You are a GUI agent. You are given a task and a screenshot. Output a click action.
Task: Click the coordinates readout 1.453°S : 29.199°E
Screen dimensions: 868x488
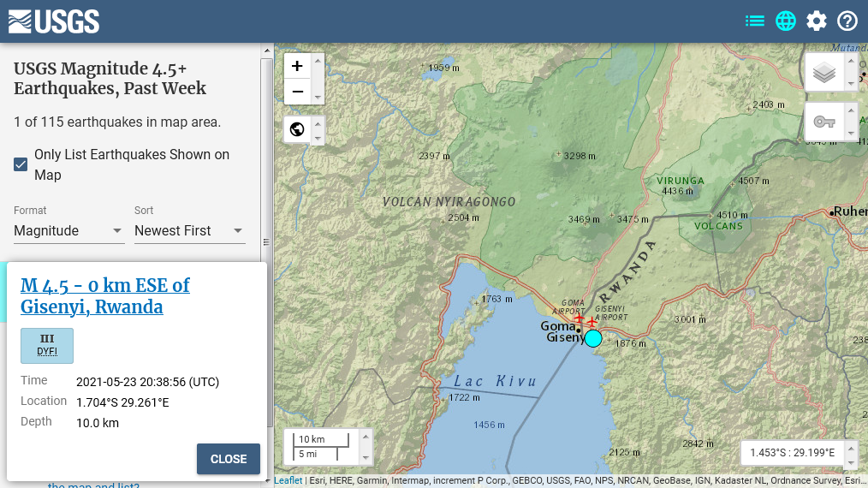[792, 453]
